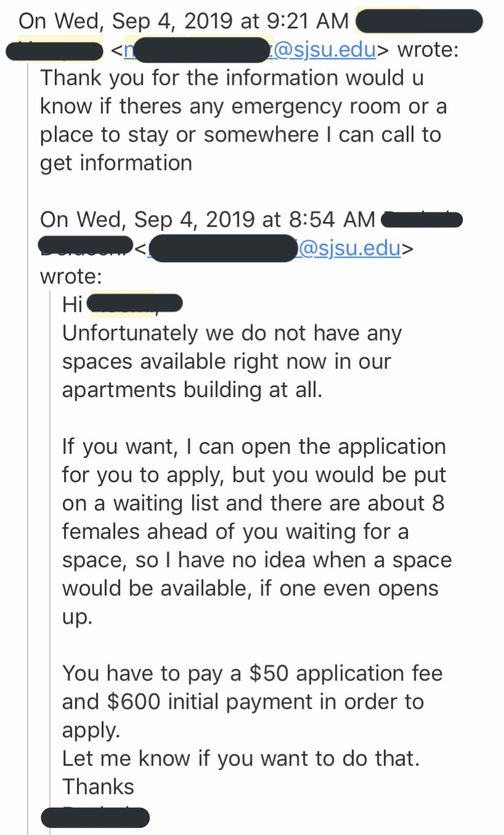Click the "On Wed, Sep 4, 2019 at 8:54 AM" text
The image size is (504, 835).
(x=207, y=219)
